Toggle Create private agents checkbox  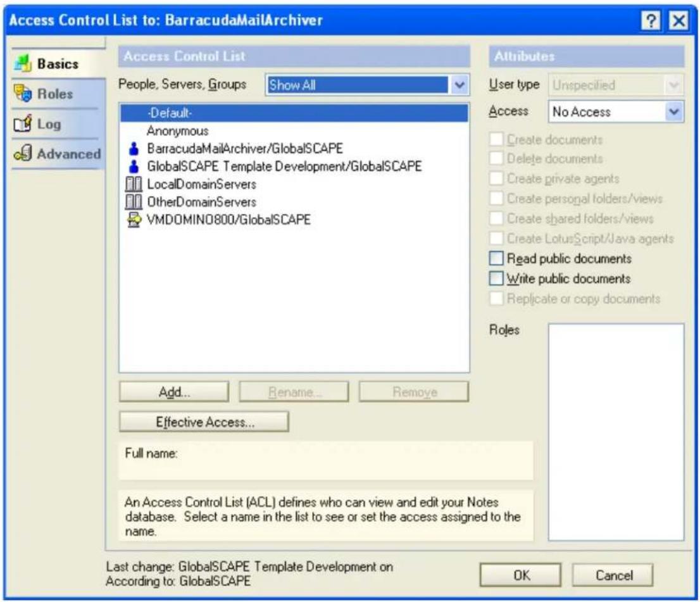[x=496, y=178]
